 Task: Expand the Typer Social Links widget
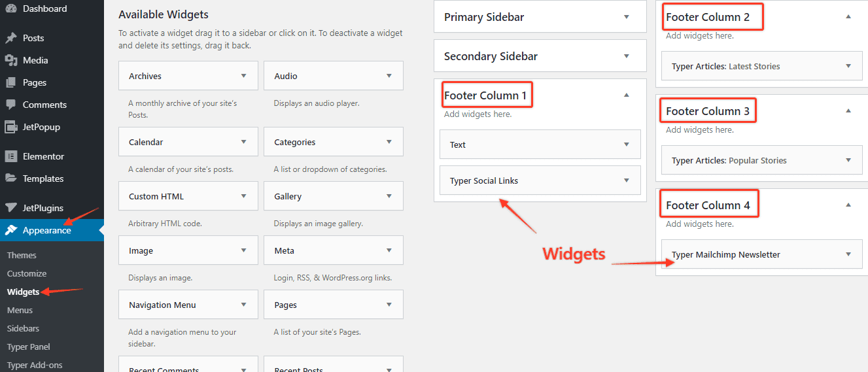(626, 180)
